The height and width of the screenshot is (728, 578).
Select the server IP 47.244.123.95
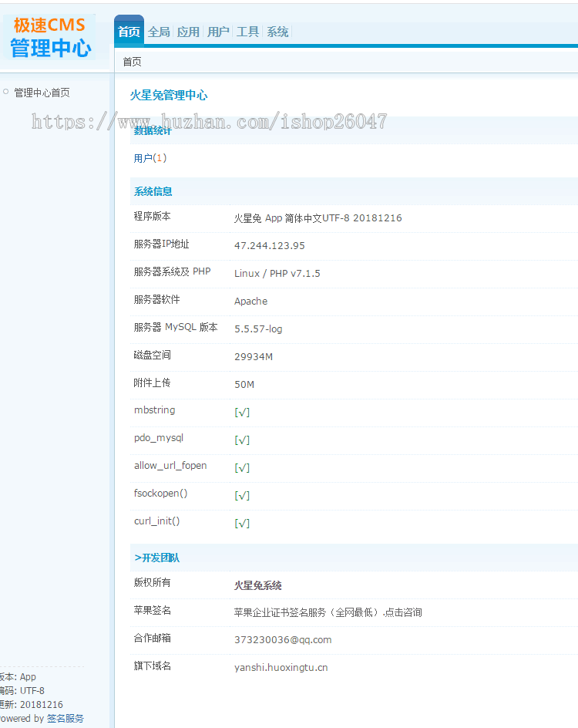click(270, 245)
